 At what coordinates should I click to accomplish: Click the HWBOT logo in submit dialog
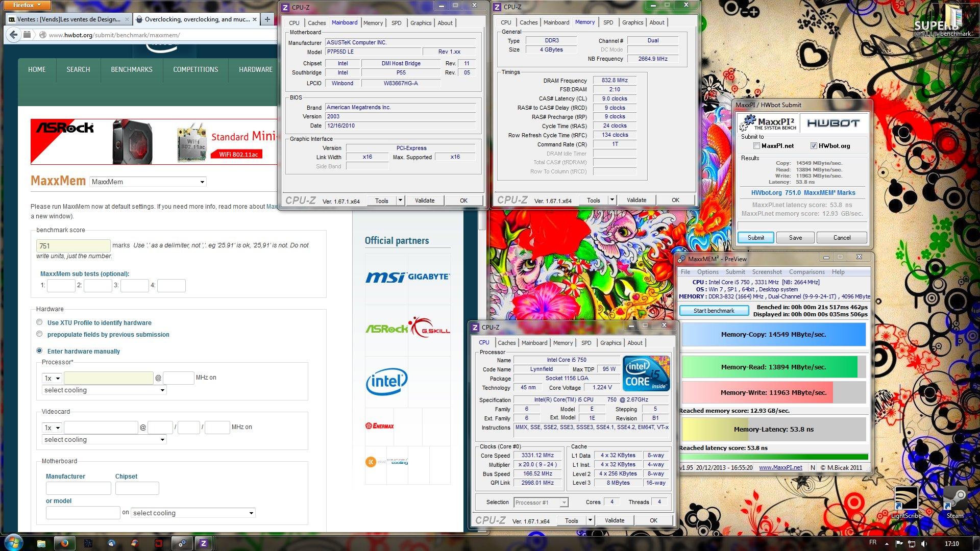[833, 123]
